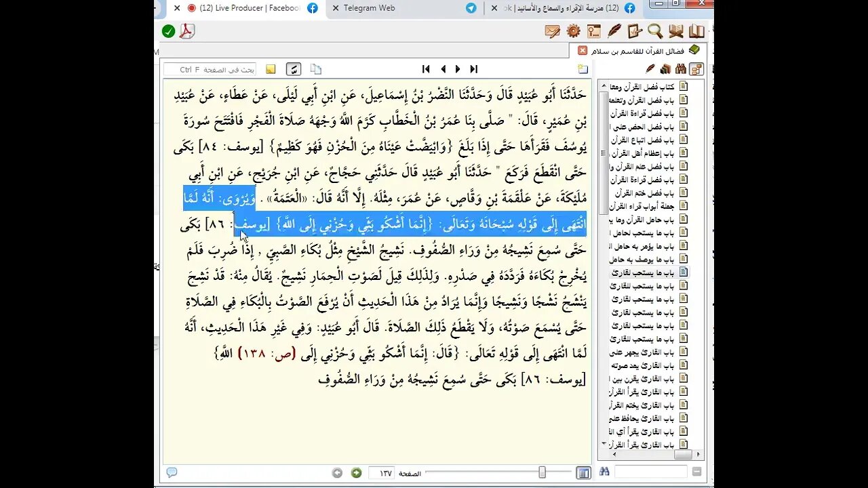Open the key window toolbar icon
The height and width of the screenshot is (488, 868).
[594, 31]
